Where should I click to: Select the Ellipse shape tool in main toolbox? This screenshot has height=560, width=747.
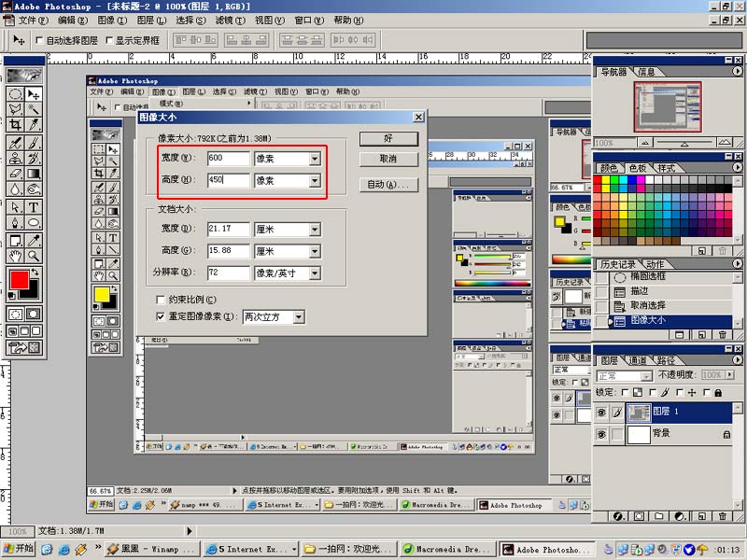click(x=34, y=222)
